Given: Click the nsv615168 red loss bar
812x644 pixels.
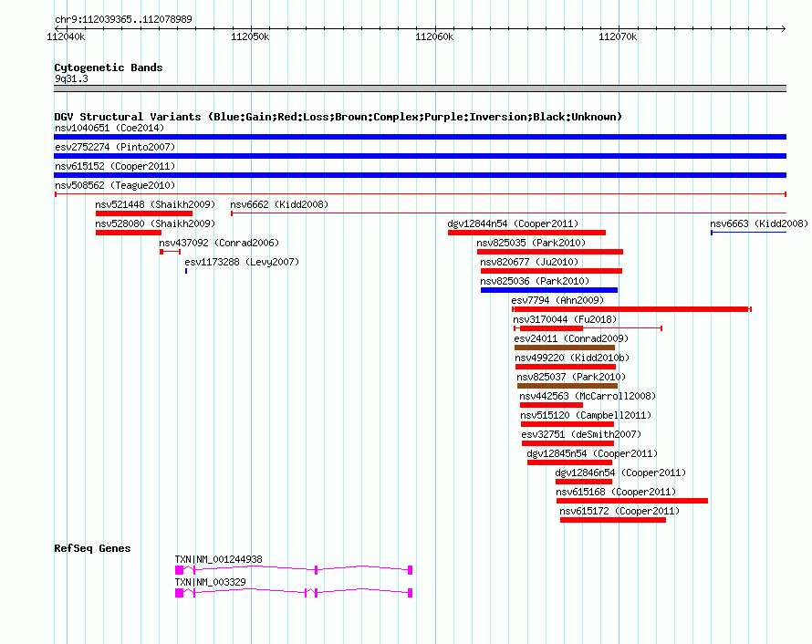Looking at the screenshot, I should [631, 501].
